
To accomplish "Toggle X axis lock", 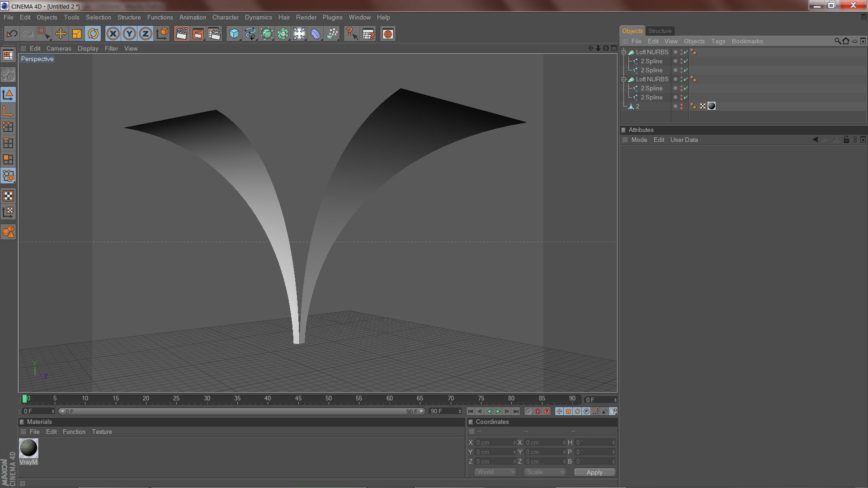I will click(x=113, y=34).
